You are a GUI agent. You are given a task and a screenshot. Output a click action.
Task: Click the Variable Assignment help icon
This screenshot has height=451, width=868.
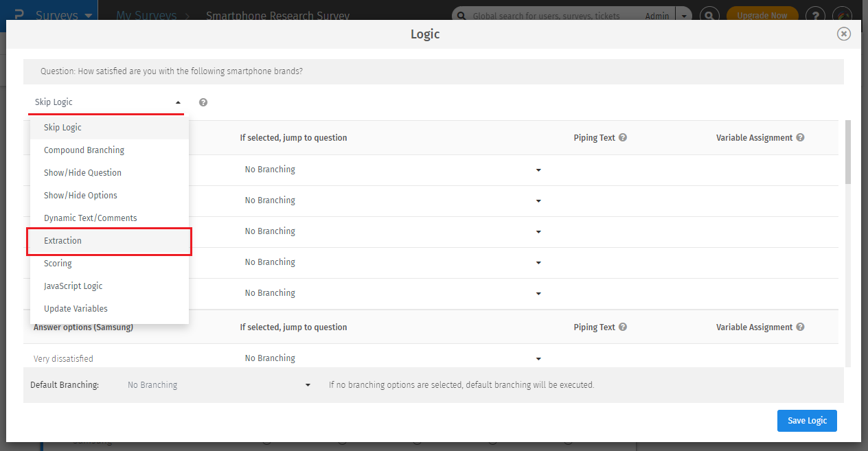pos(800,137)
